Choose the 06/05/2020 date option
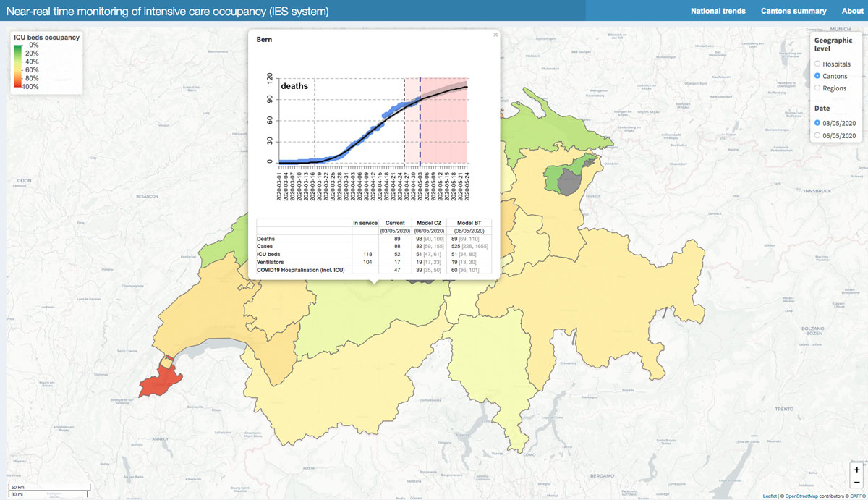This screenshot has height=500, width=868. click(818, 135)
